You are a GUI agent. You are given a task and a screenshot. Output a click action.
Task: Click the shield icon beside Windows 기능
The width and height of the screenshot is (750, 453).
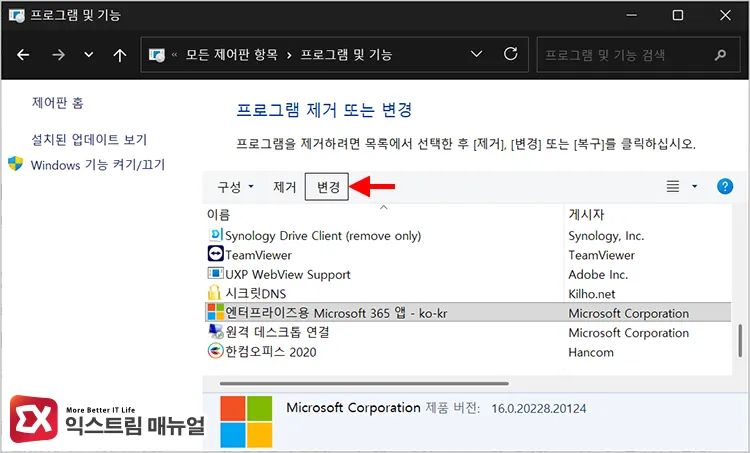pos(15,164)
